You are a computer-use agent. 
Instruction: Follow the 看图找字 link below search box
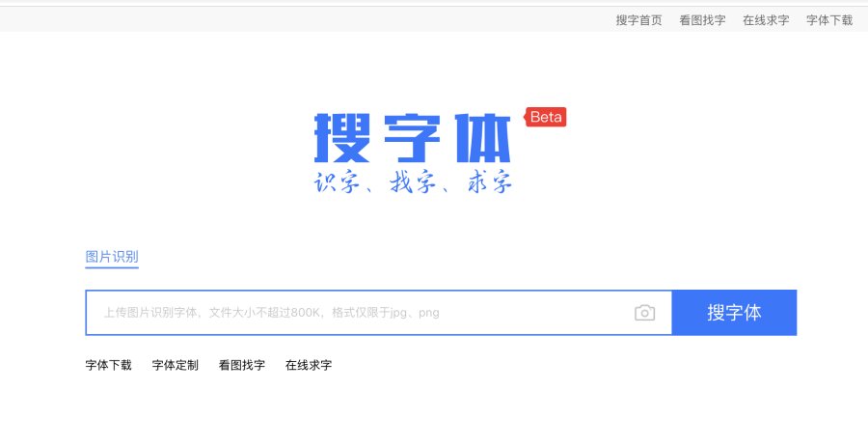(x=242, y=365)
